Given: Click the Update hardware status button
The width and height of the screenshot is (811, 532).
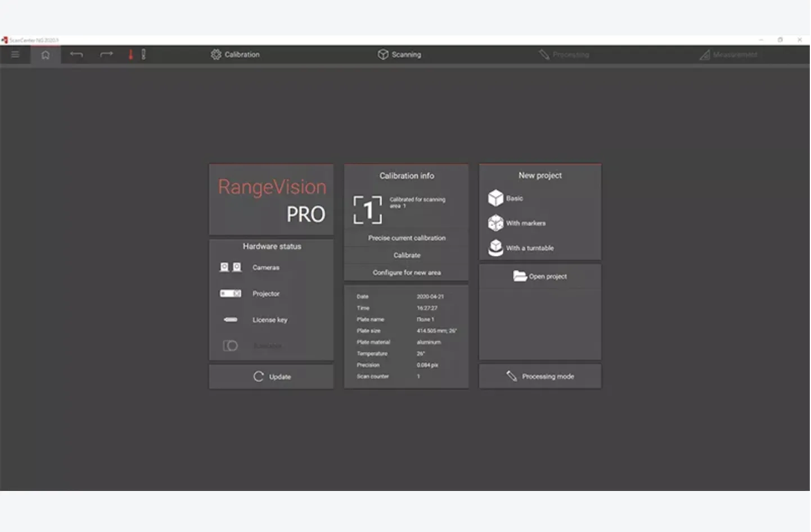Looking at the screenshot, I should pos(272,377).
